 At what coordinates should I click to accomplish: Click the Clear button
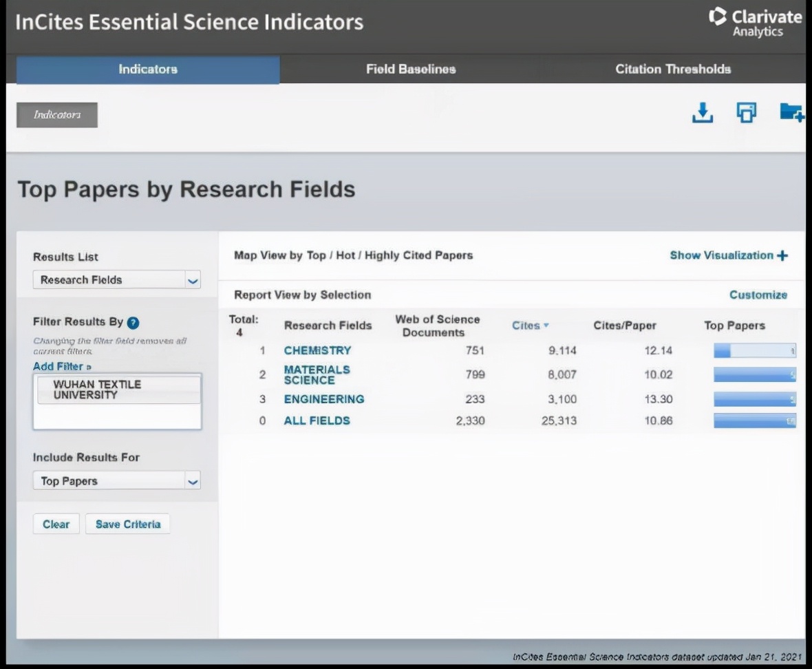tap(56, 524)
